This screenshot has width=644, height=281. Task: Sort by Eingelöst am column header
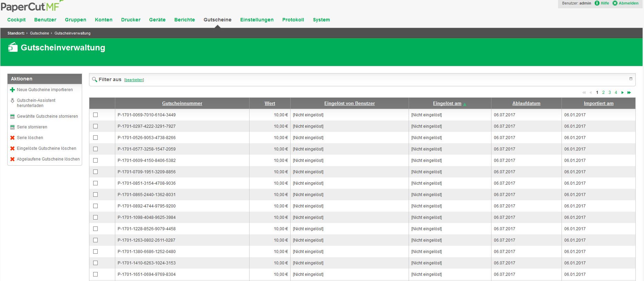pos(447,104)
